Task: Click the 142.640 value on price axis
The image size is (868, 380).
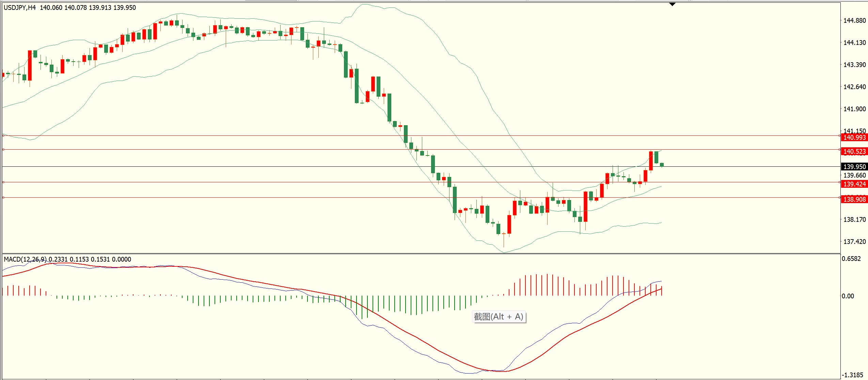Action: pyautogui.click(x=854, y=87)
